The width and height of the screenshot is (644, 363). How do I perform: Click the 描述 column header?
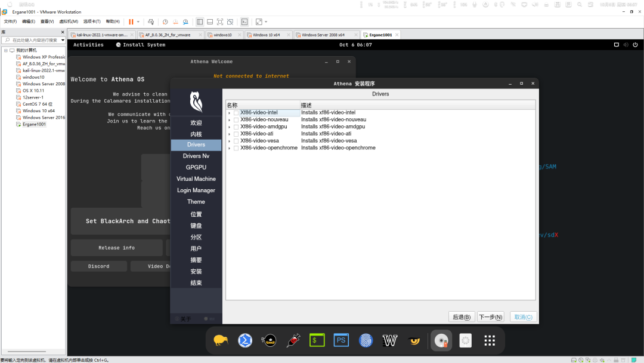pyautogui.click(x=417, y=105)
